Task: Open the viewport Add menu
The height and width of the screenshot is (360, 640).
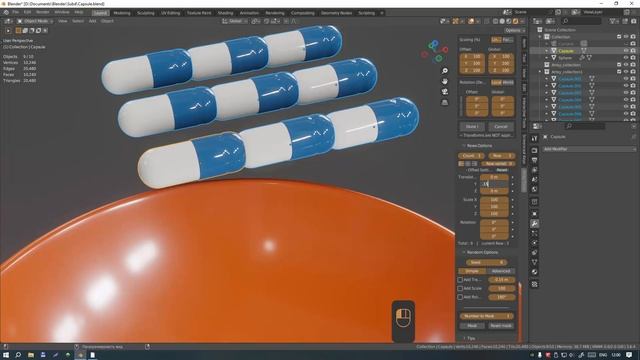Action: coord(93,21)
